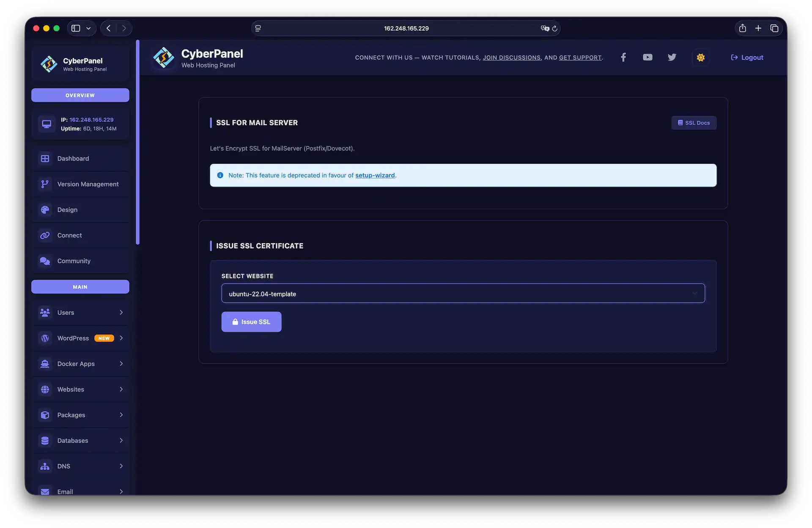812x528 pixels.
Task: Click the Issue SSL button
Action: (x=251, y=322)
